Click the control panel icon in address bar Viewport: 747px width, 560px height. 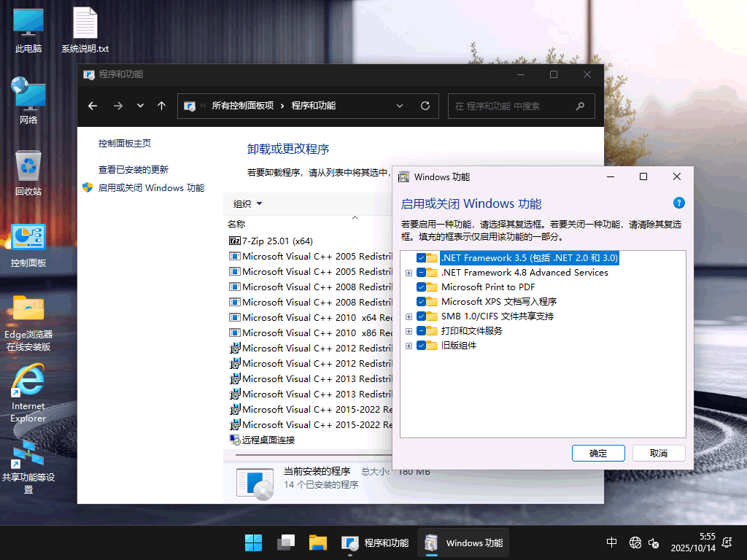(190, 106)
